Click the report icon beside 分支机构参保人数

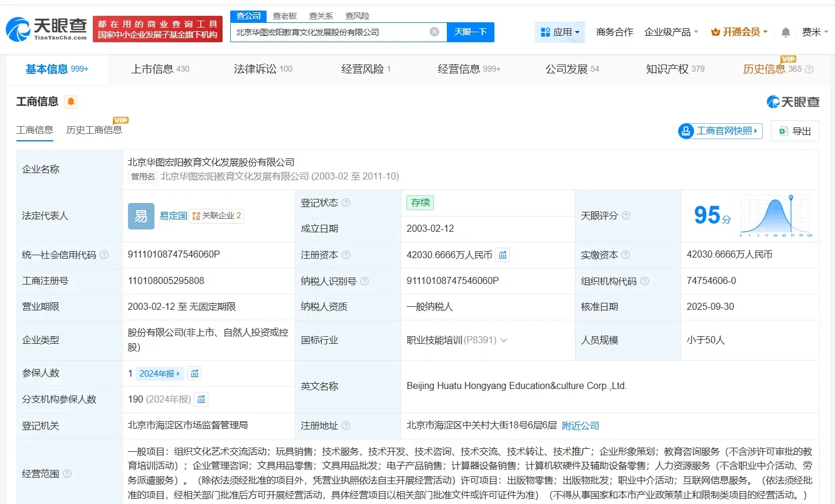click(x=201, y=399)
